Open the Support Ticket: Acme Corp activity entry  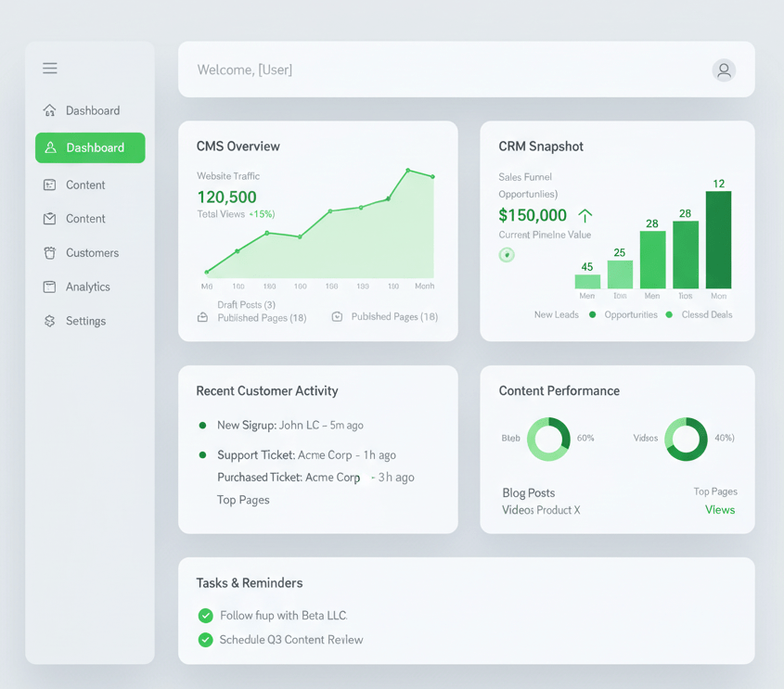click(306, 455)
